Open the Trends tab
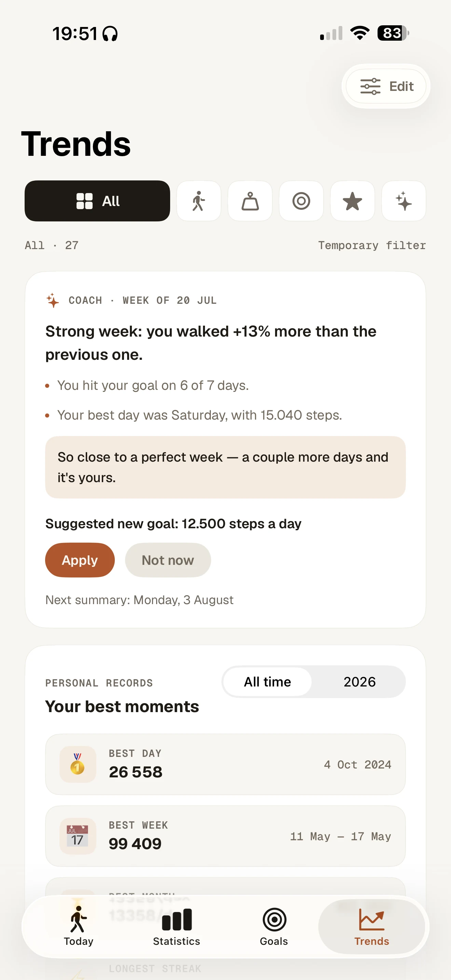The image size is (451, 980). pos(371,926)
